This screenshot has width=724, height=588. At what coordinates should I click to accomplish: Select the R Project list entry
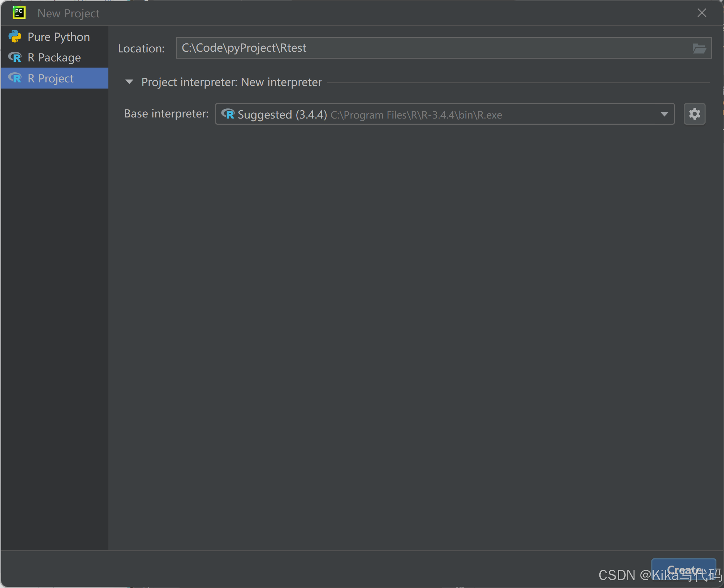point(51,78)
